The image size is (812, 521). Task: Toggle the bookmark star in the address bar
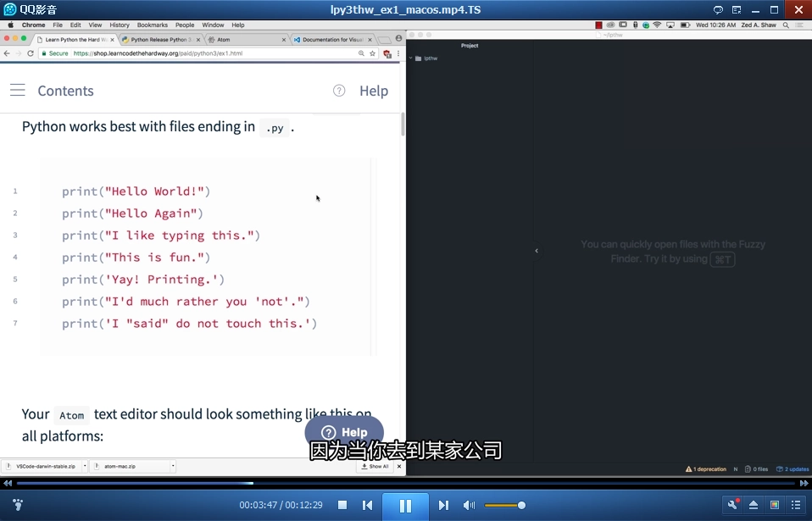373,53
